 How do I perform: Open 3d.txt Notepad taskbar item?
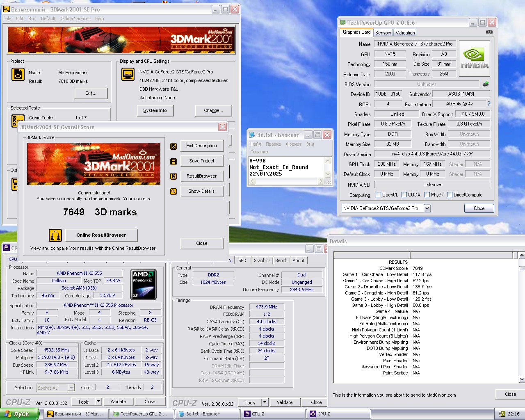207,414
